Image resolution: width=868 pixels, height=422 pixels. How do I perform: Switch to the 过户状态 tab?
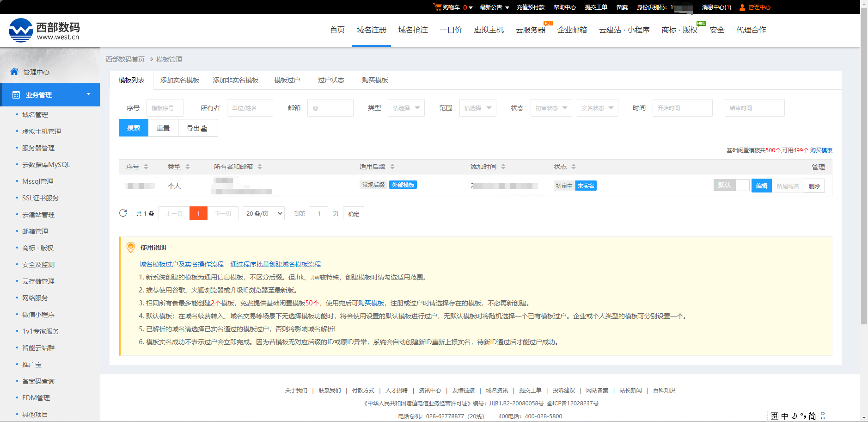click(330, 80)
